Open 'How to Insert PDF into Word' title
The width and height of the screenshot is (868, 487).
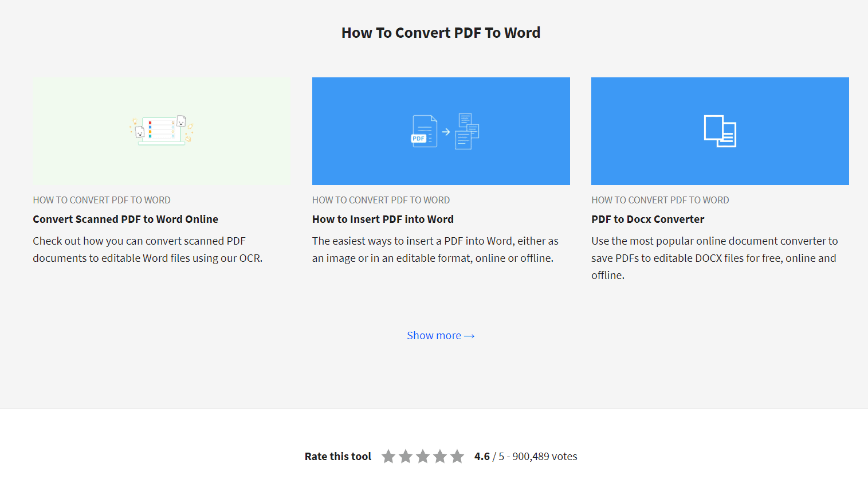[x=383, y=219]
